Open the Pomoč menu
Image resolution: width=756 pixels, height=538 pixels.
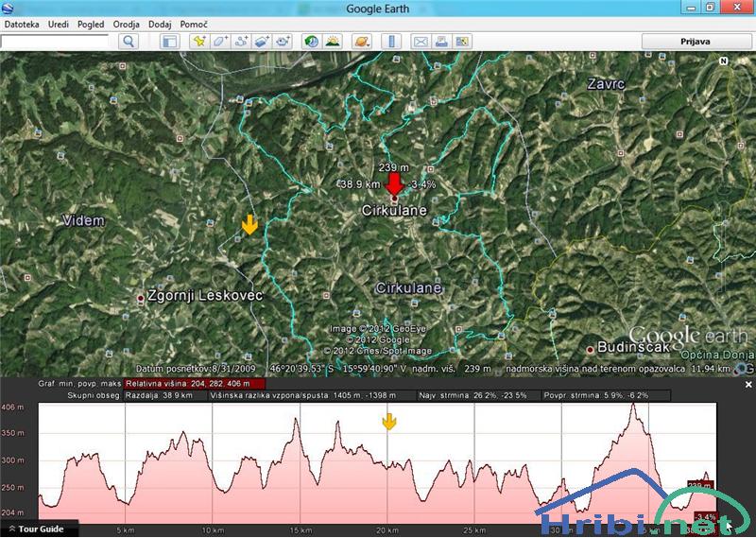point(194,25)
